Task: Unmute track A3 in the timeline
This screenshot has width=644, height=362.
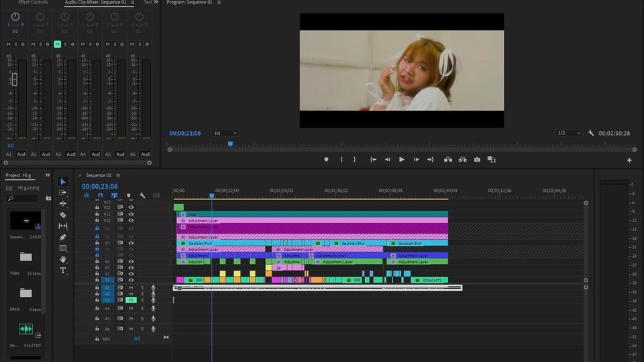Action: [x=131, y=300]
